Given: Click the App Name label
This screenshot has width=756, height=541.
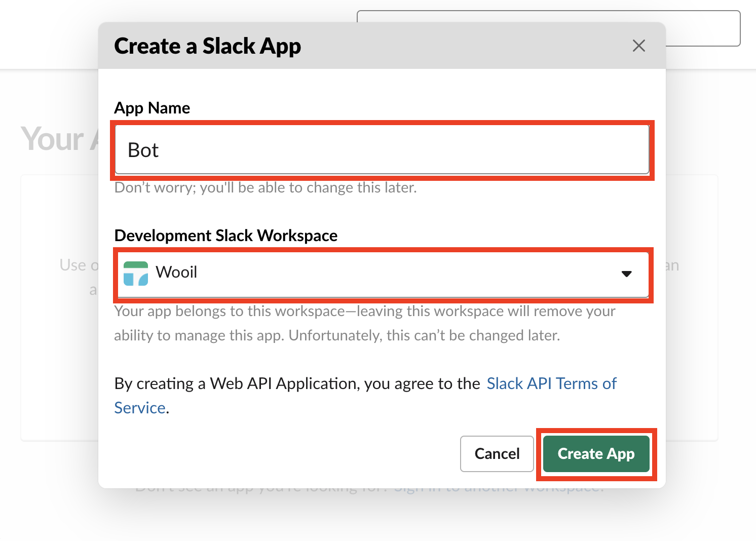Looking at the screenshot, I should click(x=152, y=108).
